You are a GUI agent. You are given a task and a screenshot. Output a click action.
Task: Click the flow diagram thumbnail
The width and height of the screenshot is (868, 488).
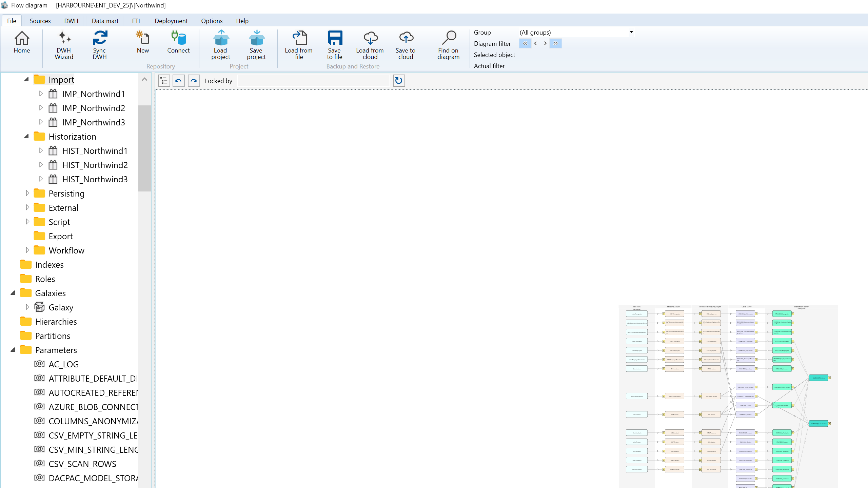pyautogui.click(x=728, y=396)
